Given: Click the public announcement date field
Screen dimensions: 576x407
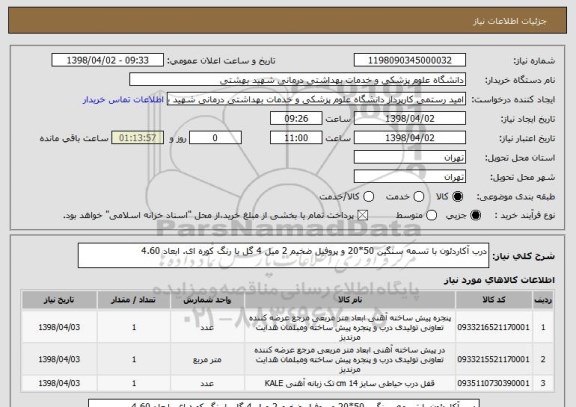Looking at the screenshot, I should click(108, 60).
